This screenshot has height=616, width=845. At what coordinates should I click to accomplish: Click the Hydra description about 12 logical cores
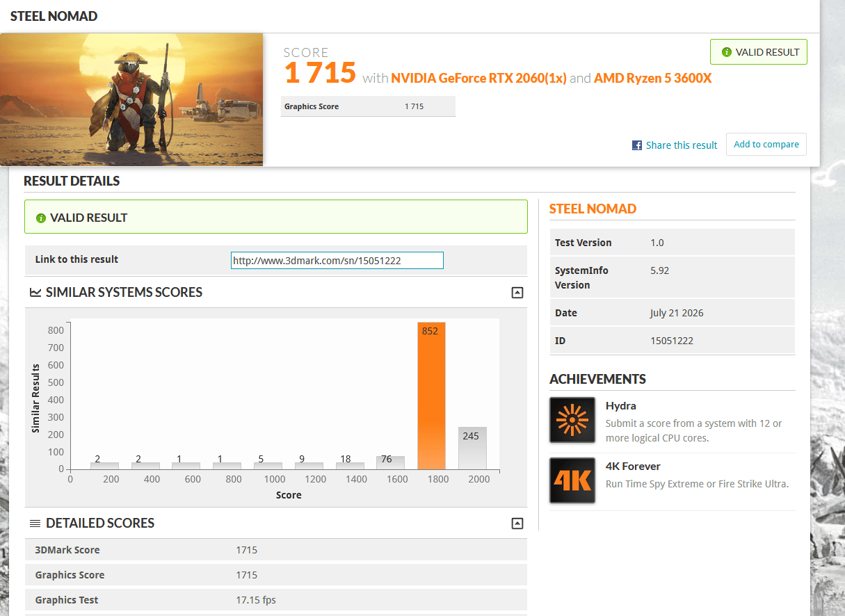[x=693, y=431]
